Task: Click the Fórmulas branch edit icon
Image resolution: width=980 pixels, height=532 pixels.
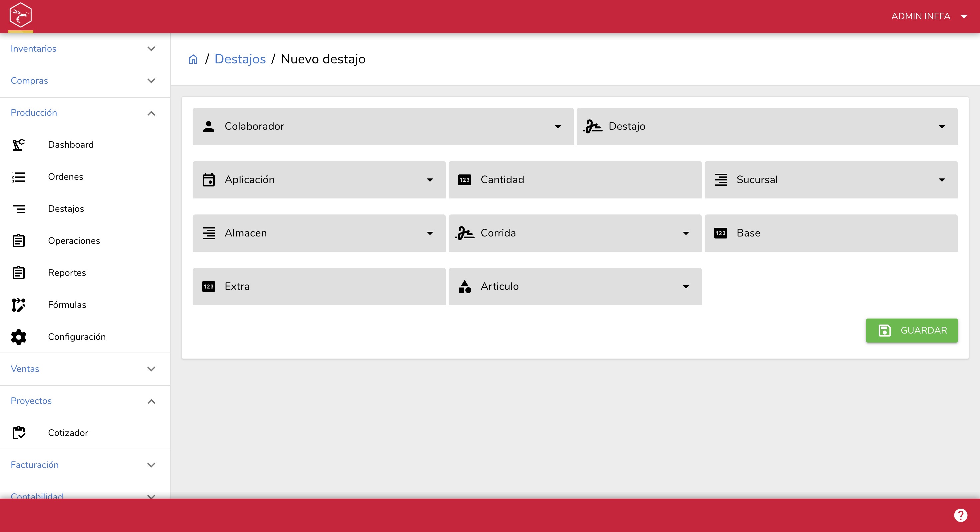Action: pos(18,305)
